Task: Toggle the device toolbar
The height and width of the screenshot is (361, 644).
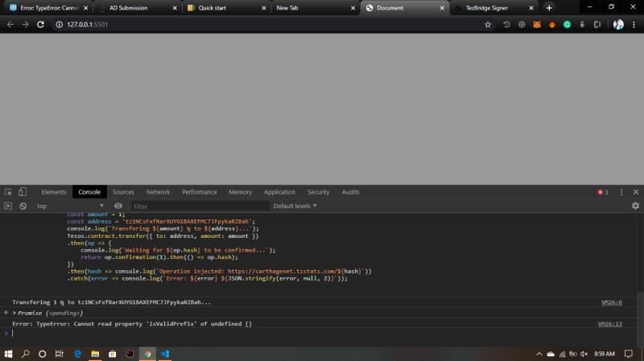Action: (23, 192)
